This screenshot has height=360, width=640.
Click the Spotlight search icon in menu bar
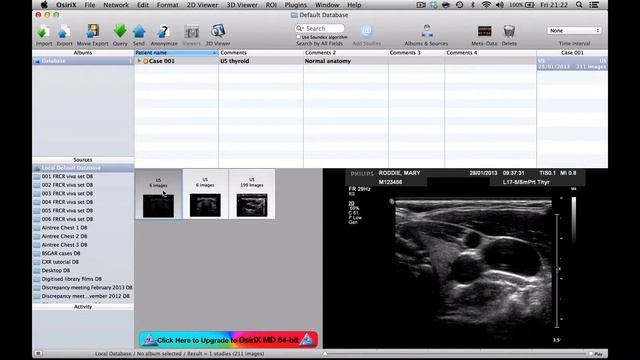point(579,5)
